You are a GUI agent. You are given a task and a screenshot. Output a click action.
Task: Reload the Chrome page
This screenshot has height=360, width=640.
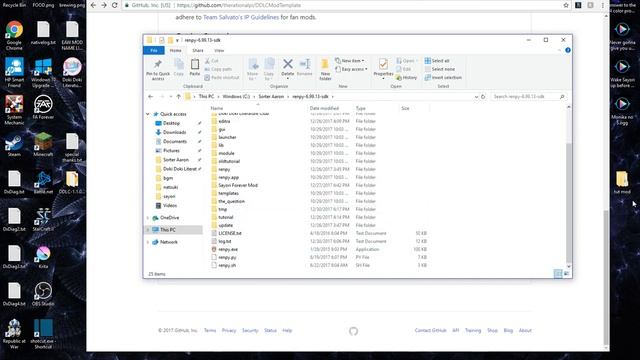pos(115,5)
